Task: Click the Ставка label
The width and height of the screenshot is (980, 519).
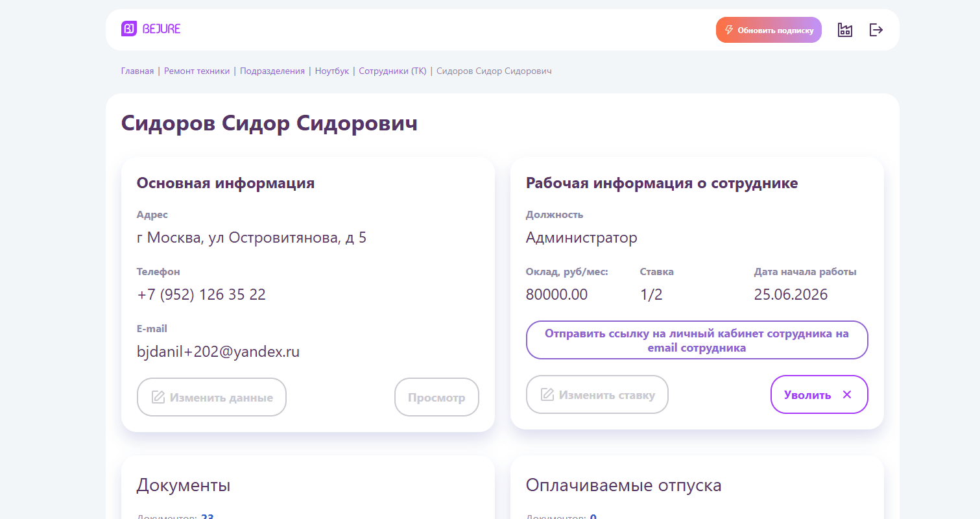Action: coord(657,272)
